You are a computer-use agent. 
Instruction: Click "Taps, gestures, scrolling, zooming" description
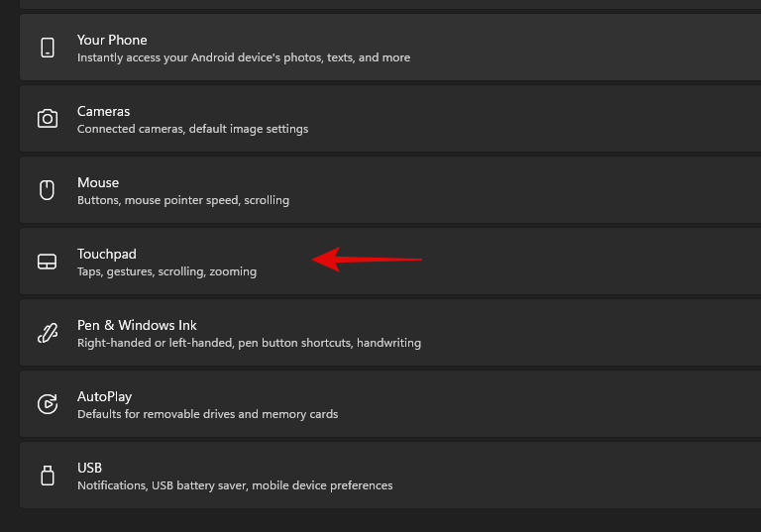tap(166, 271)
